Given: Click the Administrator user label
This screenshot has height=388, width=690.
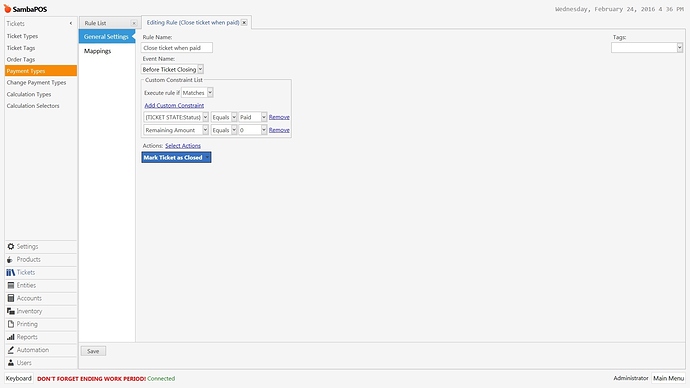Looking at the screenshot, I should (x=631, y=378).
